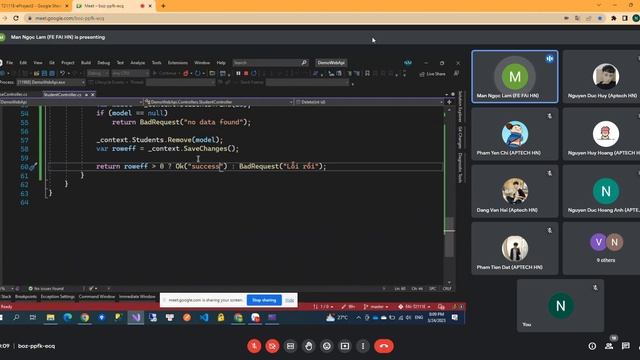Open View menu in Visual Studio
The width and height of the screenshot is (640, 360).
(x=38, y=63)
